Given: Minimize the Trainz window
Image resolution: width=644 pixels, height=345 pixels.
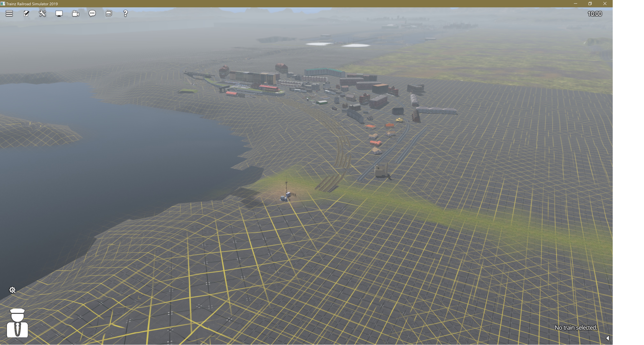Looking at the screenshot, I should (x=575, y=4).
